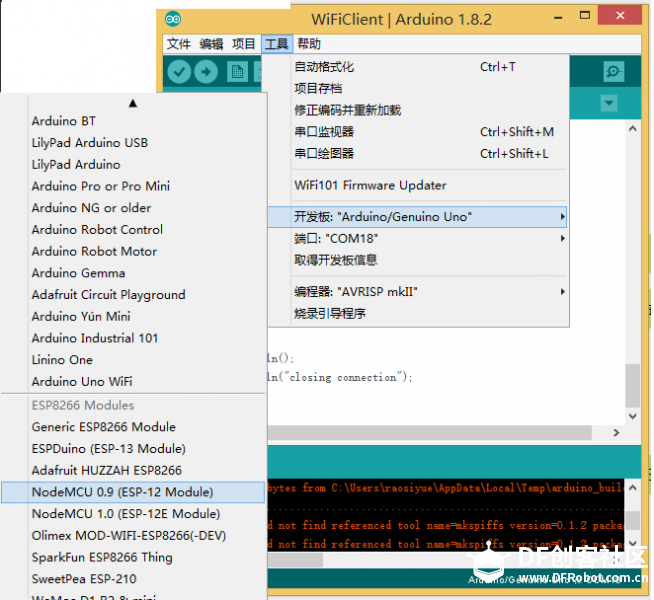
Task: Select ESPDuino (ESP-13 Module) board
Action: click(133, 449)
